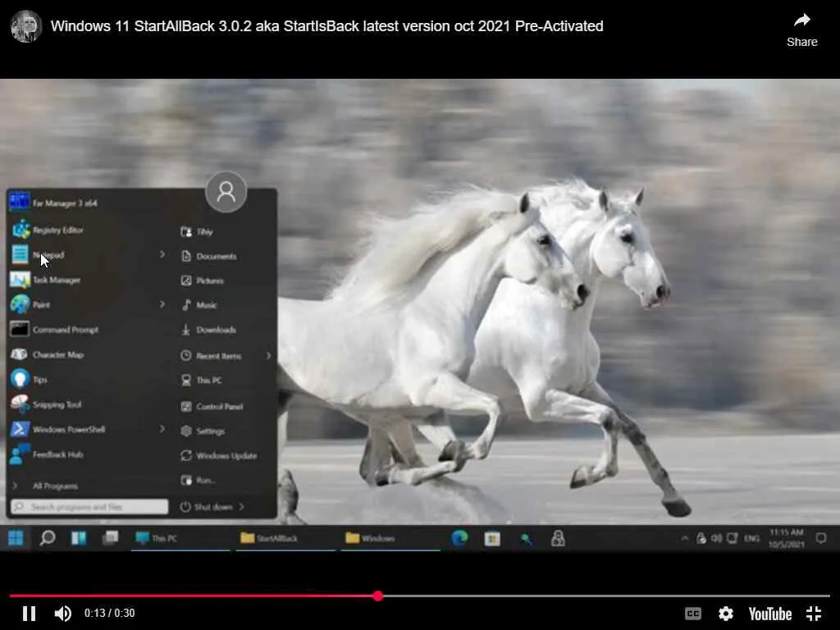Open YouTube settings gear
The height and width of the screenshot is (630, 840).
725,614
